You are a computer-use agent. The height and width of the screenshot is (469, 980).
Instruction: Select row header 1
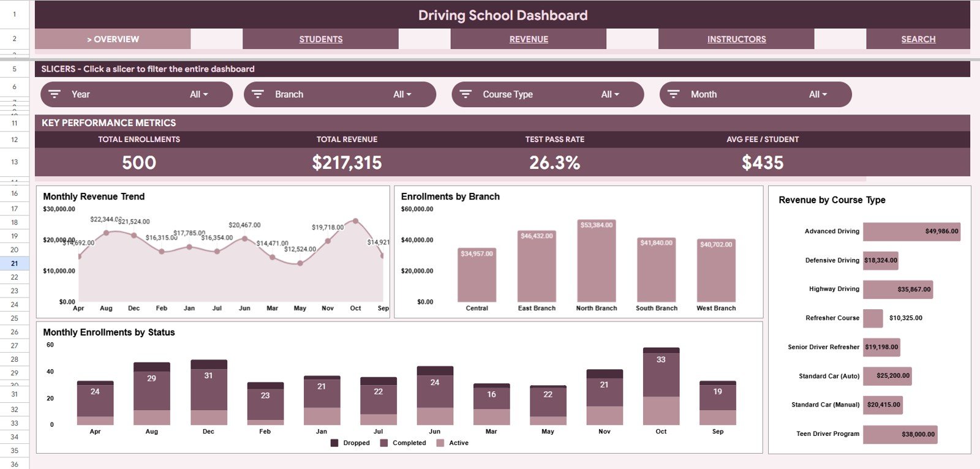click(15, 14)
